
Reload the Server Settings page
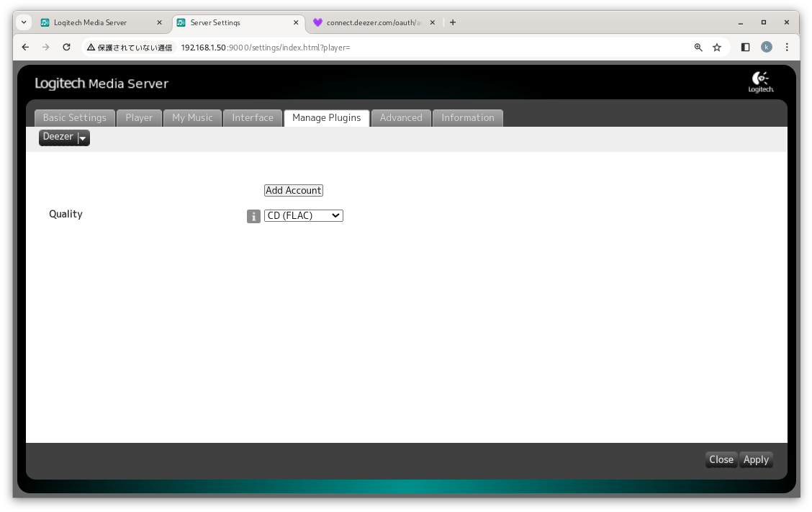[x=66, y=47]
